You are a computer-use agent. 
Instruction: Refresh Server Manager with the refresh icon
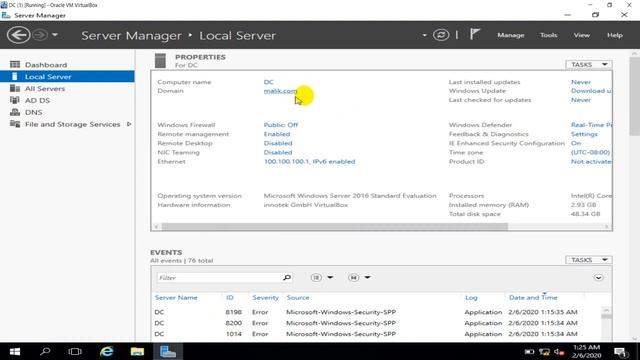(x=441, y=35)
